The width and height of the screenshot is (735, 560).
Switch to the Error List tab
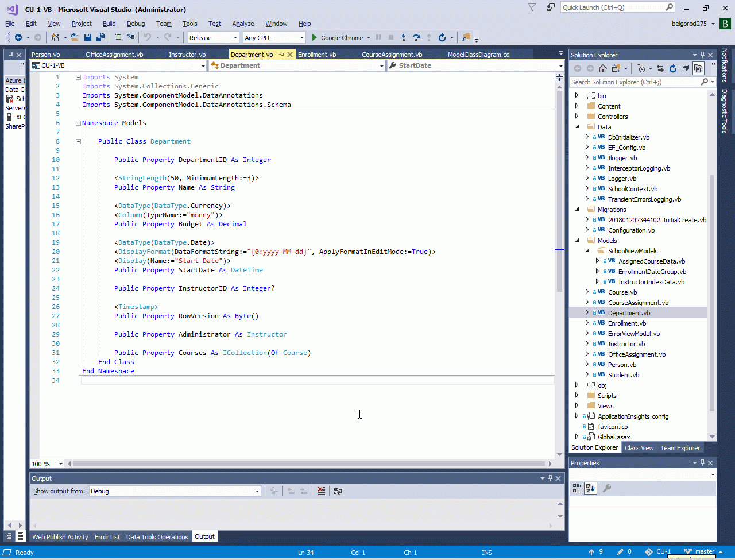point(107,537)
